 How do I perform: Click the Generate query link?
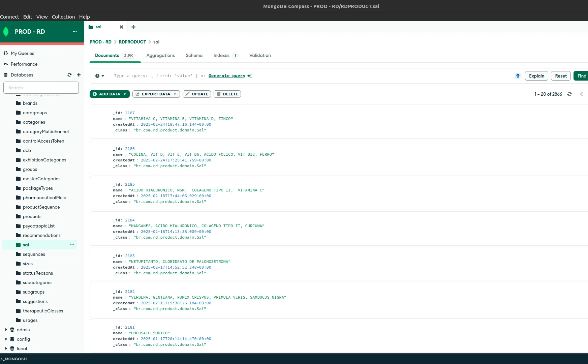click(227, 76)
